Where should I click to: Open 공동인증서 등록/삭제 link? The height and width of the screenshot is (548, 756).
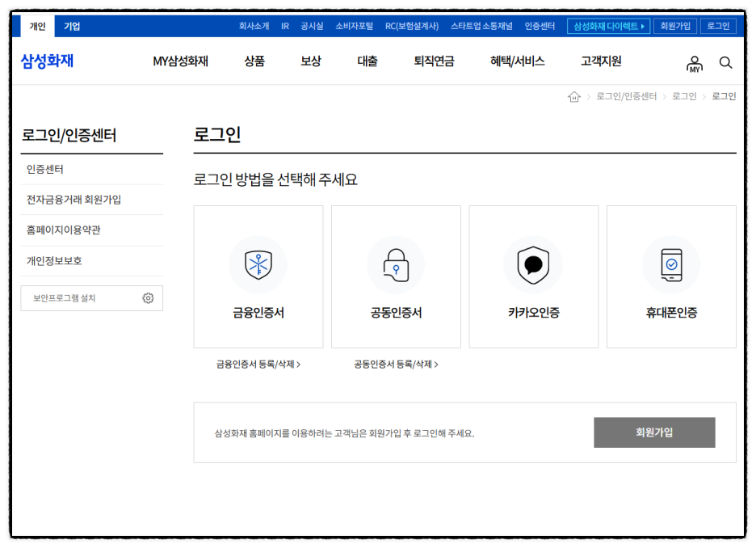click(x=396, y=365)
